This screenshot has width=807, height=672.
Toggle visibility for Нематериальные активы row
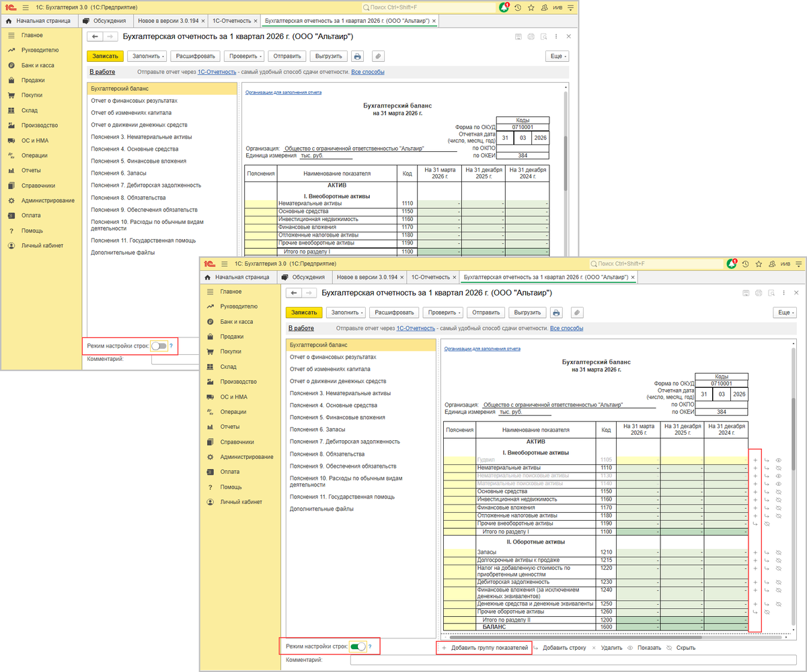point(779,468)
